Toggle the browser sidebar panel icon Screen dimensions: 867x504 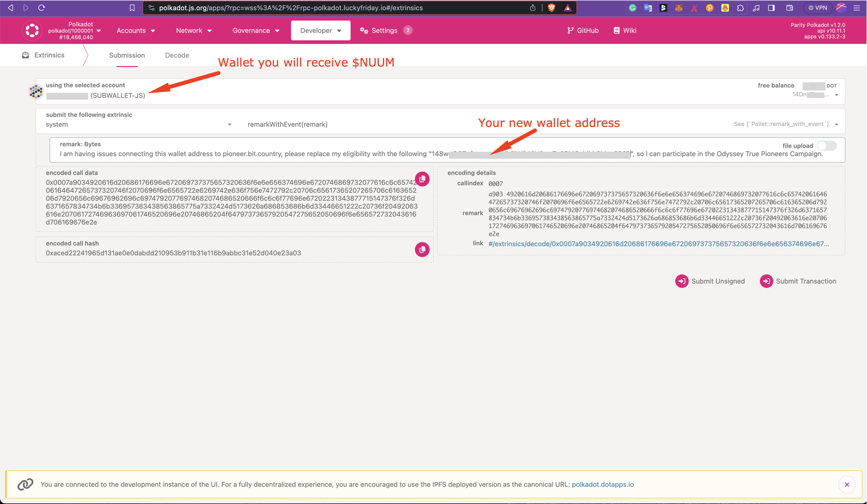[x=771, y=8]
